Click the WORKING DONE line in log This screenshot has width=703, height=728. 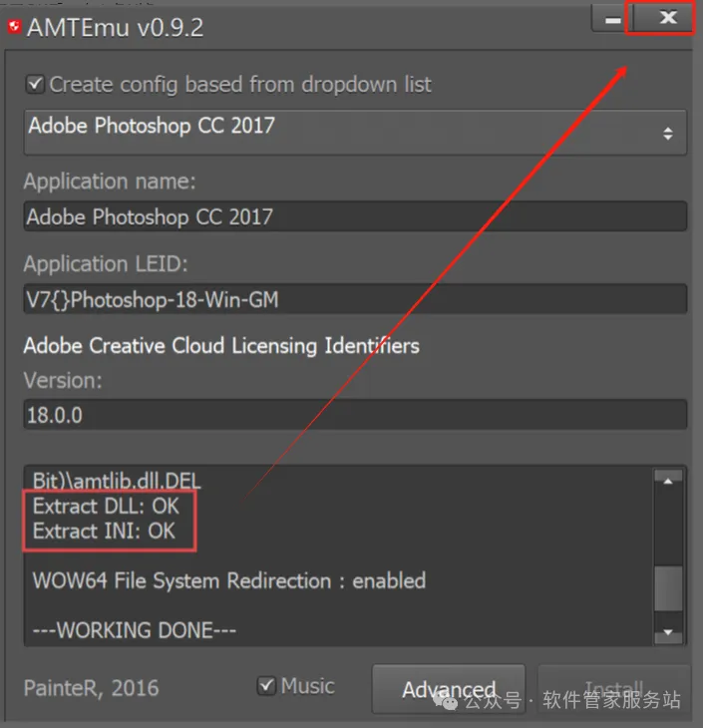(135, 630)
